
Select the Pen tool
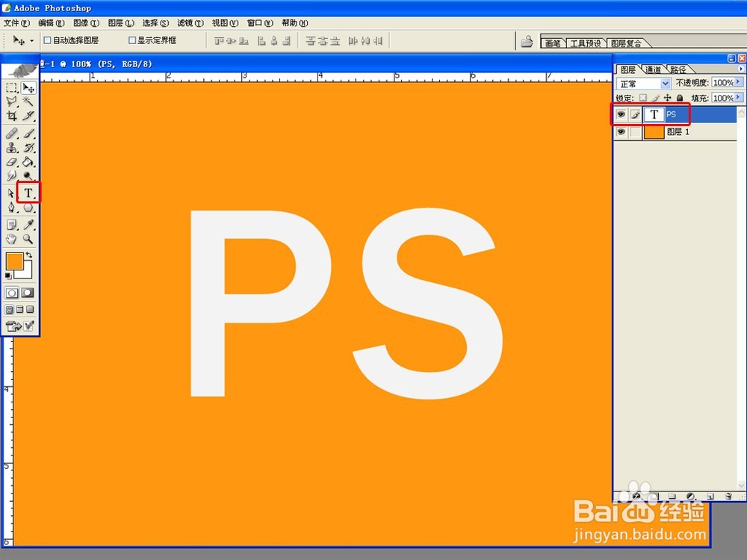11,208
